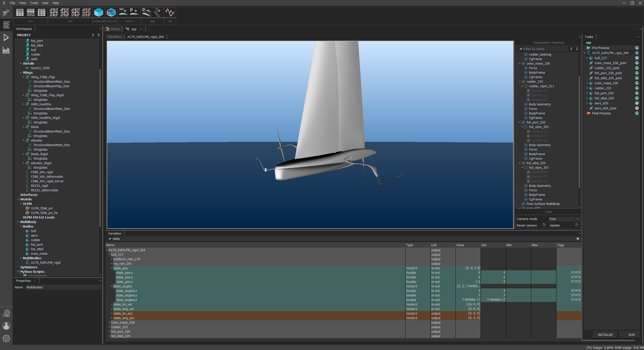
Task: Click the DAT airfoil creation icon
Action: click(123, 12)
